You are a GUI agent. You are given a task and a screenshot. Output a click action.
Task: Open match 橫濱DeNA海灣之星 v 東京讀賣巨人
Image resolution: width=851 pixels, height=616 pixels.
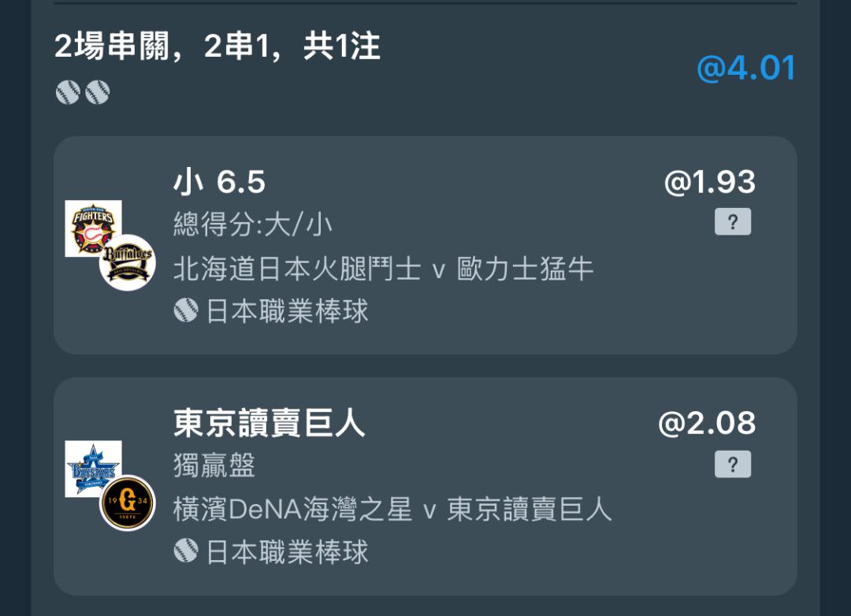[392, 509]
